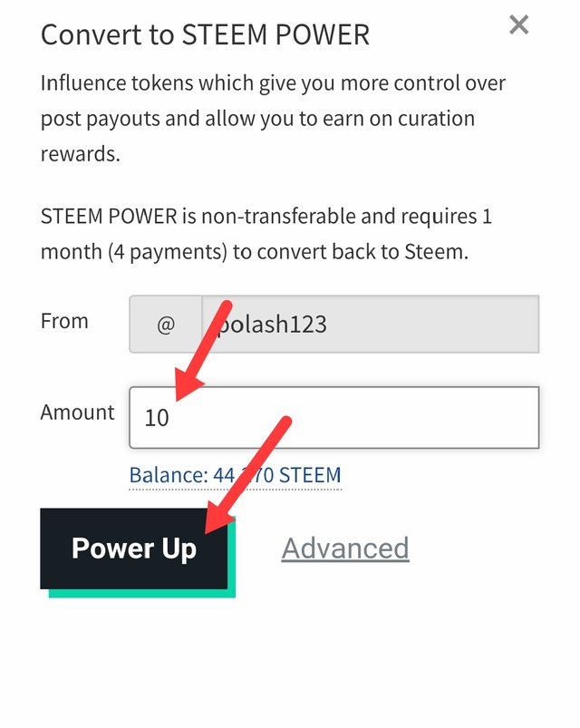
Task: Close the Convert to STEEM POWER dialog
Action: point(518,24)
